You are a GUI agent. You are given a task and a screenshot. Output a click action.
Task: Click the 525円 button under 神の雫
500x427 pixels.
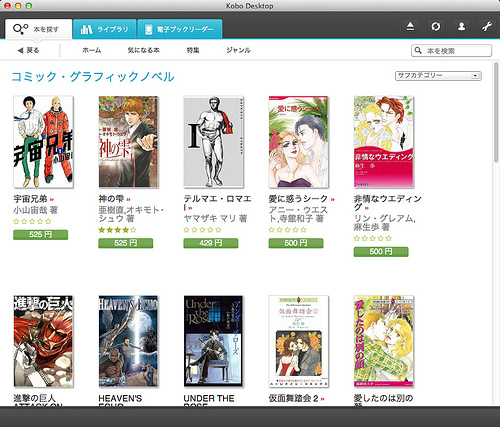click(126, 243)
